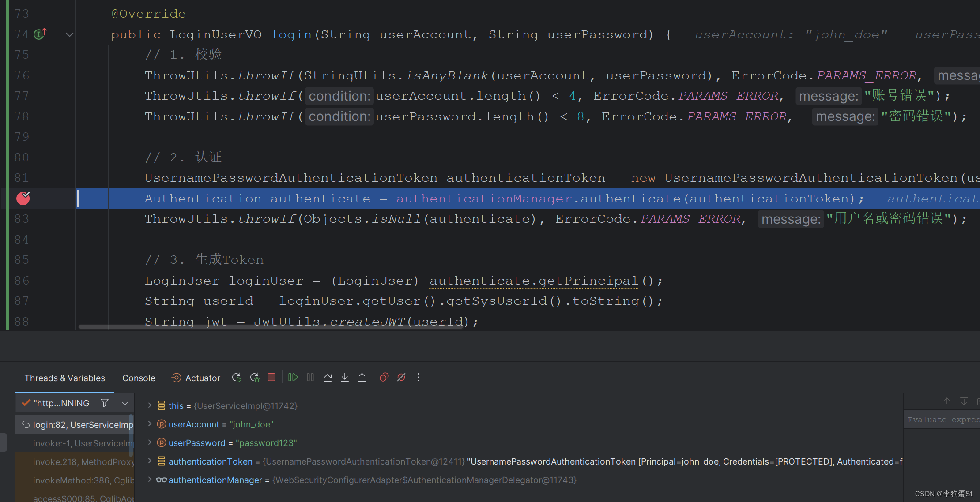Click the Evaluate expression input field
The width and height of the screenshot is (980, 502).
click(941, 419)
